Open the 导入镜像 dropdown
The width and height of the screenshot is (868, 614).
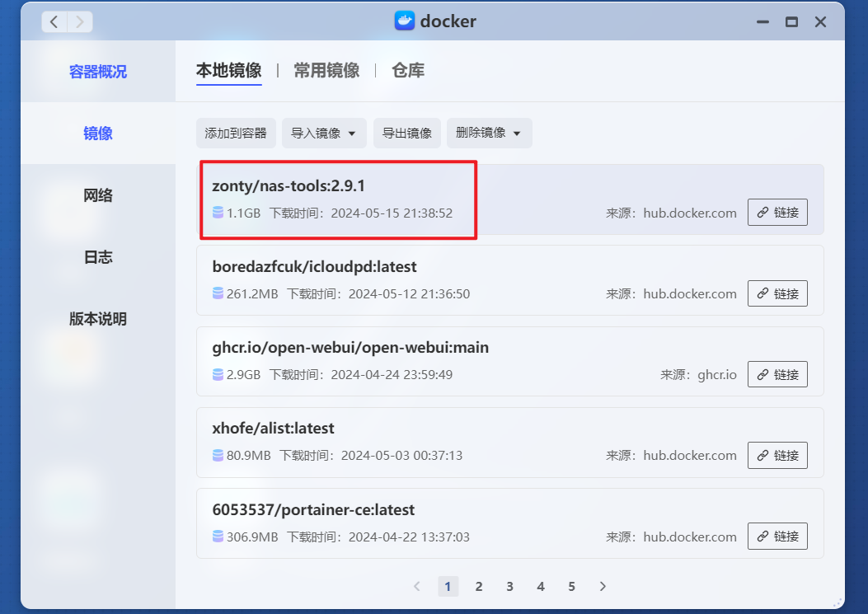(x=324, y=133)
